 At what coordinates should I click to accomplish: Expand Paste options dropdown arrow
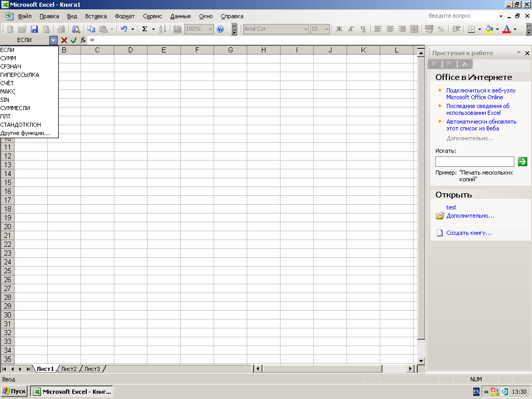[112, 29]
